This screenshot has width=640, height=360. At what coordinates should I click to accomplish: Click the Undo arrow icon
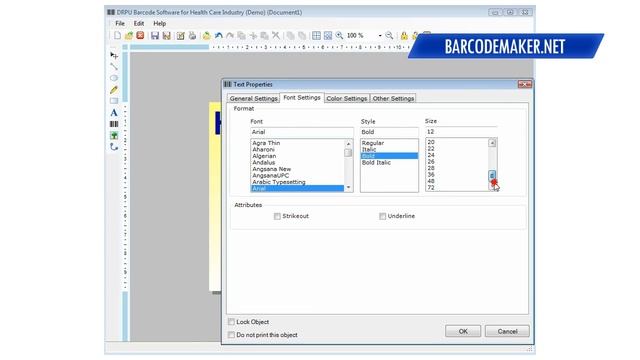pyautogui.click(x=218, y=36)
